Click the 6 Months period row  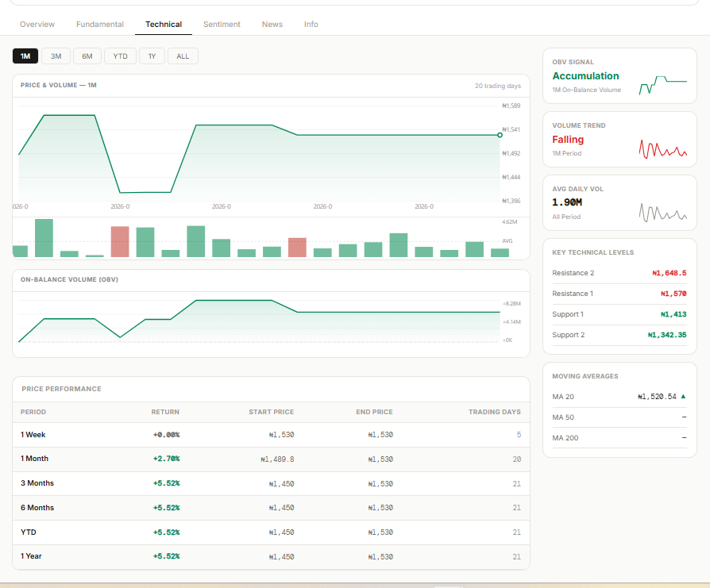[272, 508]
